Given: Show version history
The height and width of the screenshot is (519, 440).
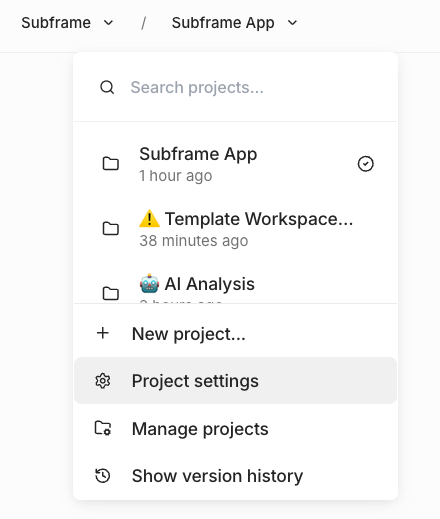Looking at the screenshot, I should point(235,476).
